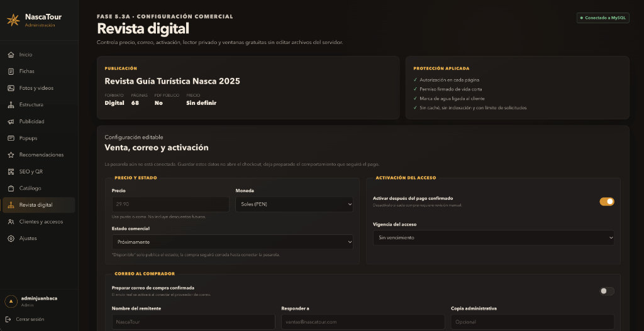The width and height of the screenshot is (644, 331).
Task: Click the Revista digital sidebar icon
Action: coord(11,205)
